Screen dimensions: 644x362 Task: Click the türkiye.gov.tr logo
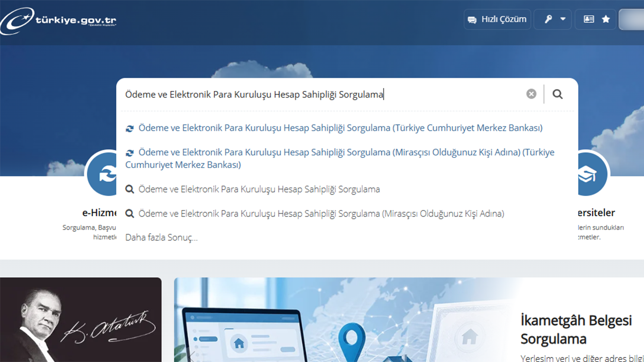pos(58,21)
